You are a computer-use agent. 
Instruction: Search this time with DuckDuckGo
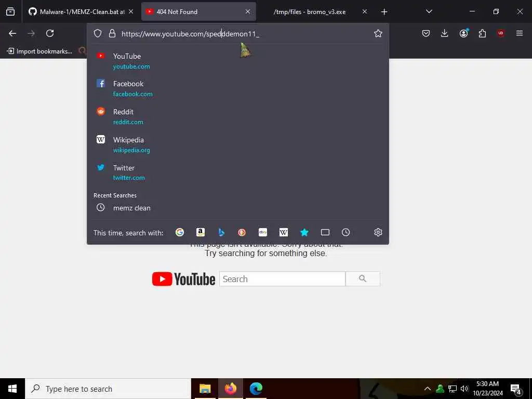242,232
